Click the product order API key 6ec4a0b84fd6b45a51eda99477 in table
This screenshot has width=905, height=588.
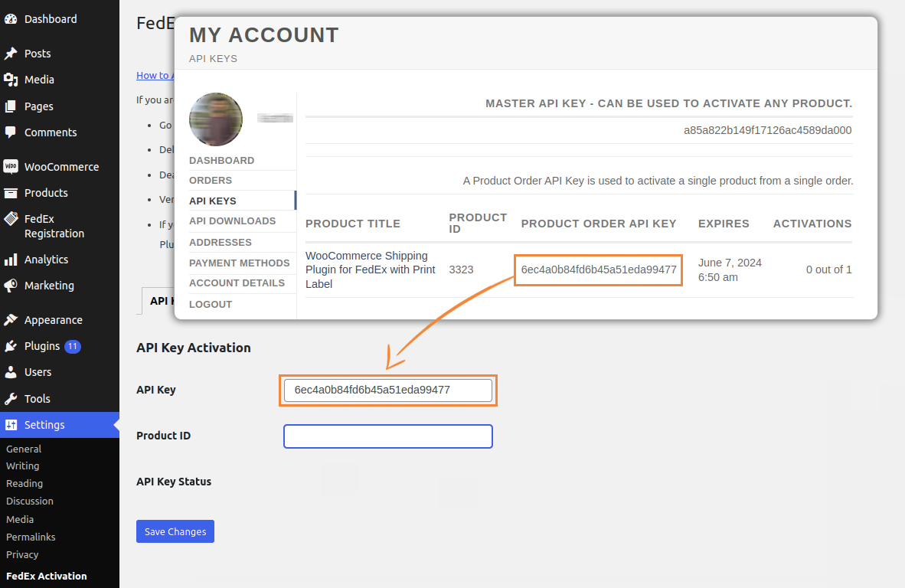point(599,269)
